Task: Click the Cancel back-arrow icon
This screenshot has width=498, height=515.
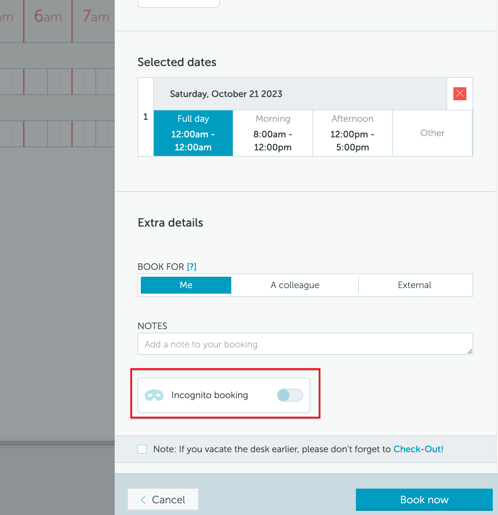Action: 143,500
